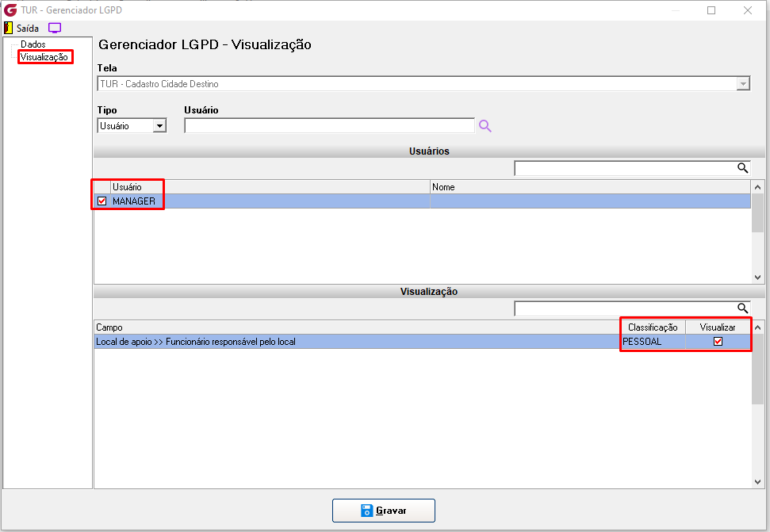
Task: Click the Gravar save button
Action: [384, 511]
